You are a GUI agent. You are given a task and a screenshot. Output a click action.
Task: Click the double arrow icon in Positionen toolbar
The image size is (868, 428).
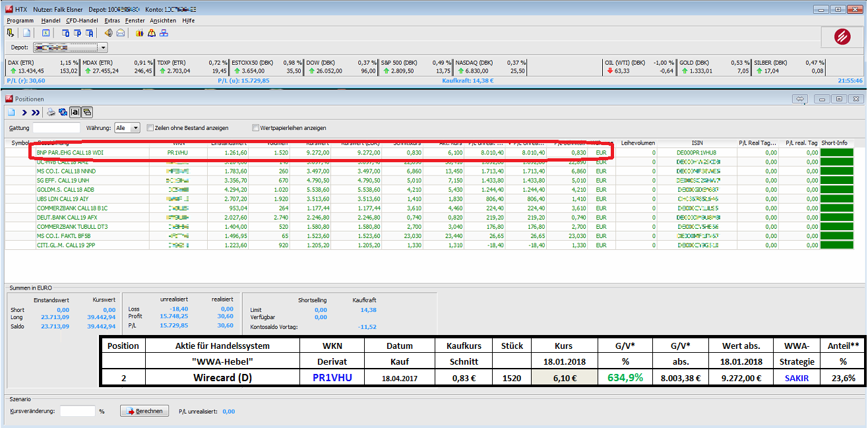click(36, 112)
